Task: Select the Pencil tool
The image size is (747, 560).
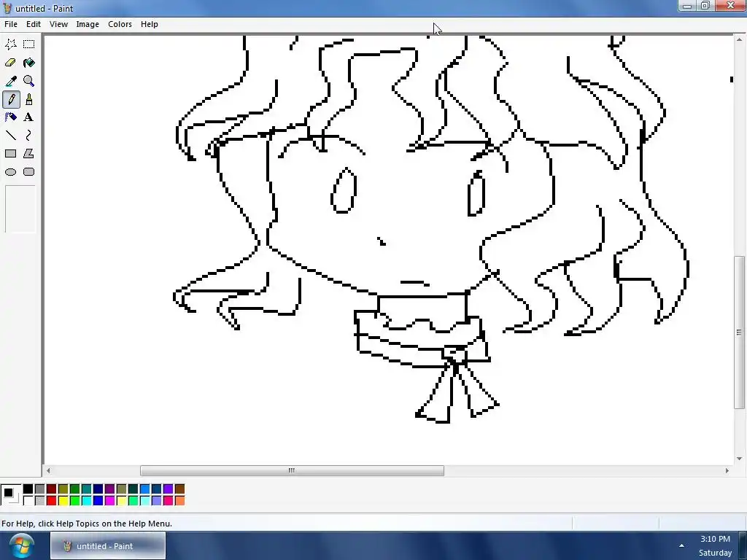Action: pyautogui.click(x=10, y=99)
